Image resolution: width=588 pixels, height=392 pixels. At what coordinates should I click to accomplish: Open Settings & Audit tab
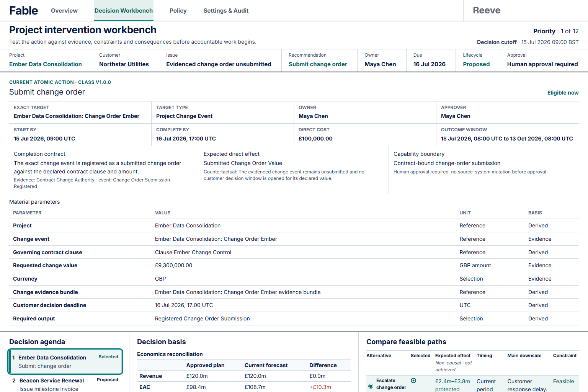pyautogui.click(x=226, y=11)
